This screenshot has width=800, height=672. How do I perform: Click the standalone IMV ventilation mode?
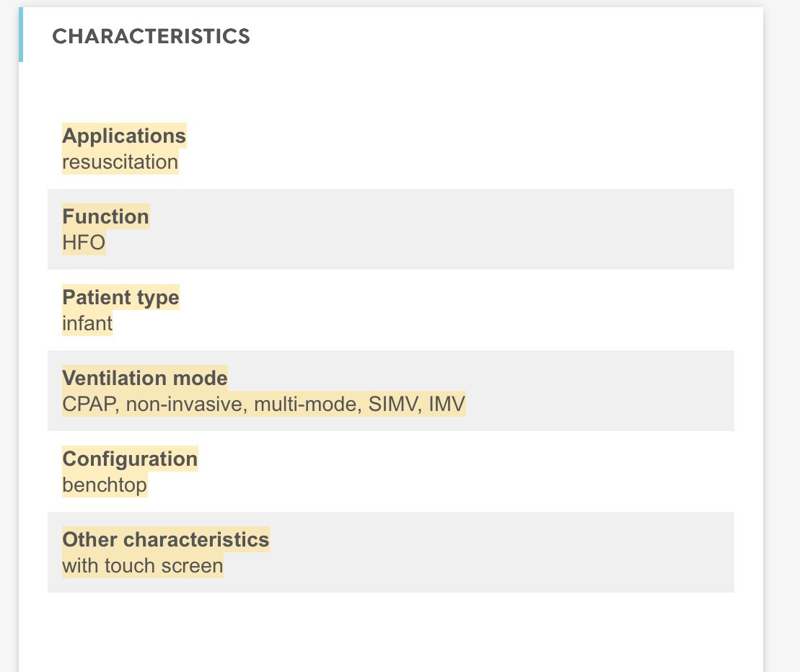447,404
